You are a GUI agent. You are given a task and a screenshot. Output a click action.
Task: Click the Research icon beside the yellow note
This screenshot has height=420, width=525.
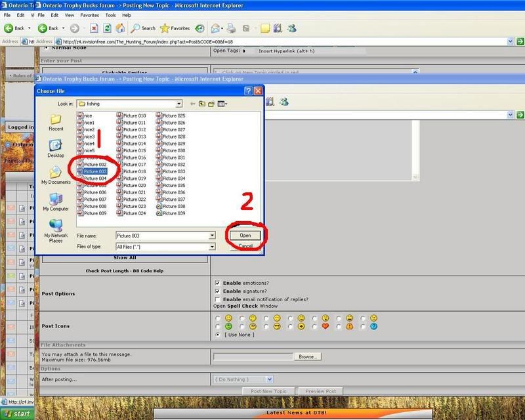pos(278,28)
